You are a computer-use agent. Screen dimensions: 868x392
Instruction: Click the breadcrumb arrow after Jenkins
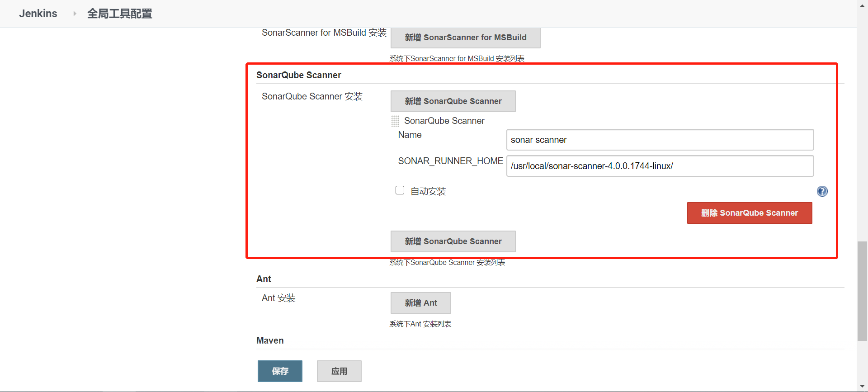[x=75, y=14]
